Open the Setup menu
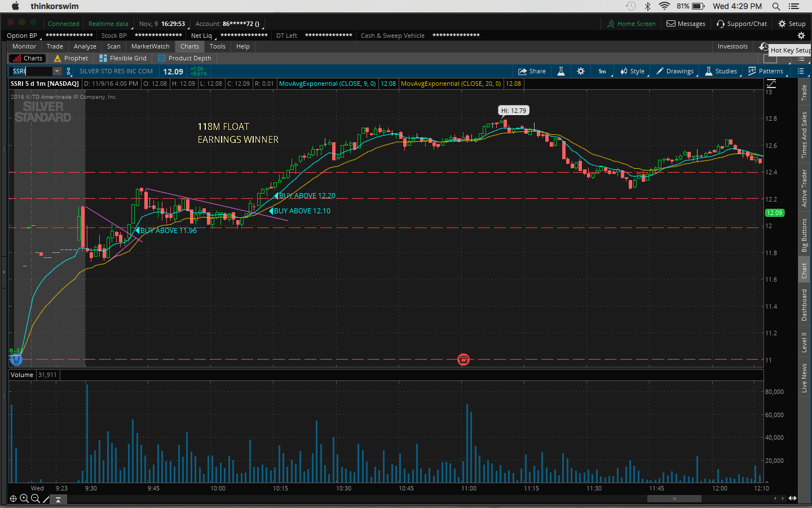812x508 pixels. coord(792,24)
